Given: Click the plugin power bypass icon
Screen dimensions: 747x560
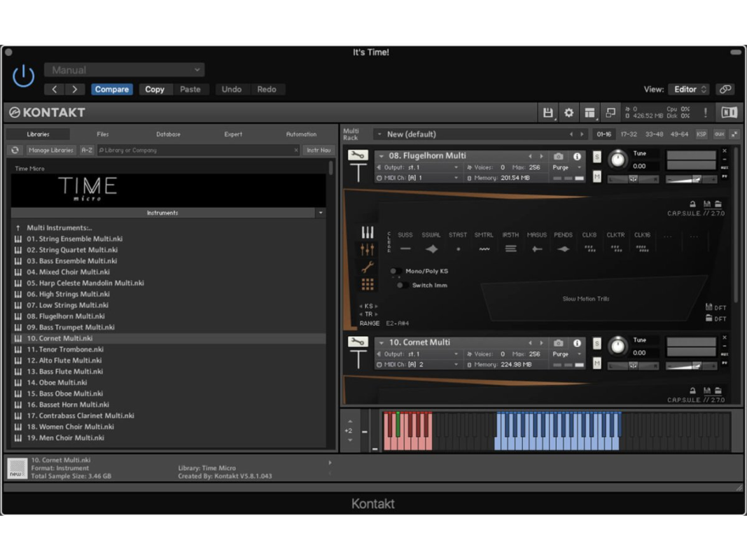Looking at the screenshot, I should click(24, 76).
